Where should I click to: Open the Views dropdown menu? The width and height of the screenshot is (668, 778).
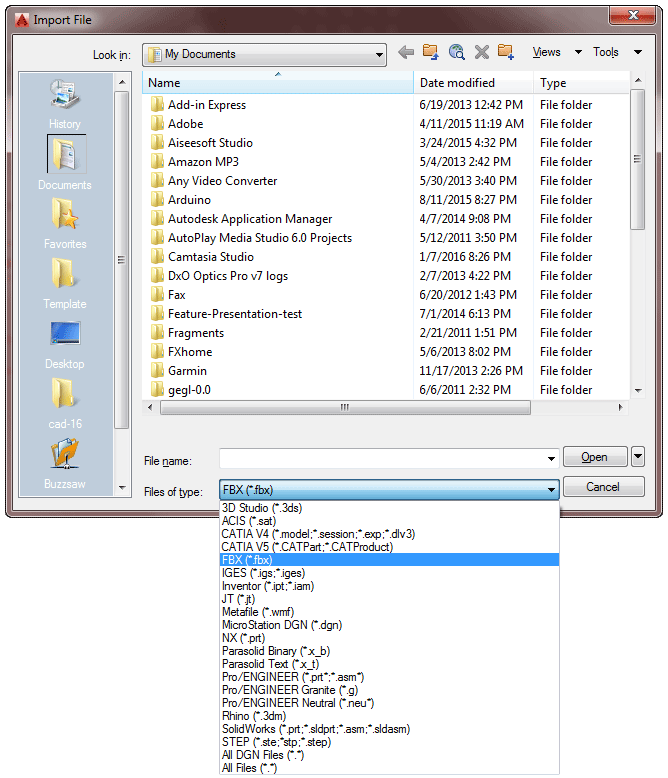point(556,52)
